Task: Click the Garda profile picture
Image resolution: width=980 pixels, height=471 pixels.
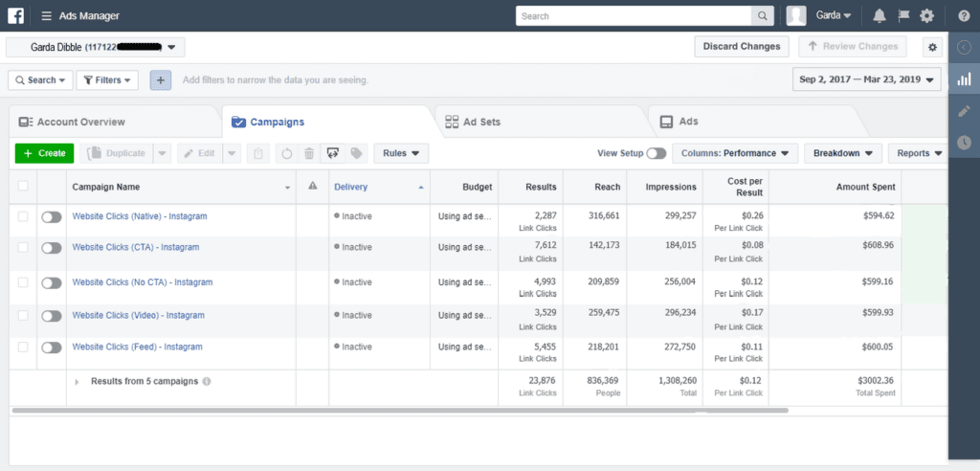Action: pyautogui.click(x=795, y=15)
